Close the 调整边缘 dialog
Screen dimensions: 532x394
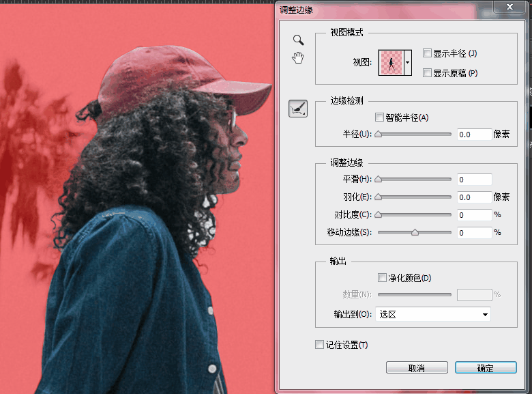(x=509, y=7)
